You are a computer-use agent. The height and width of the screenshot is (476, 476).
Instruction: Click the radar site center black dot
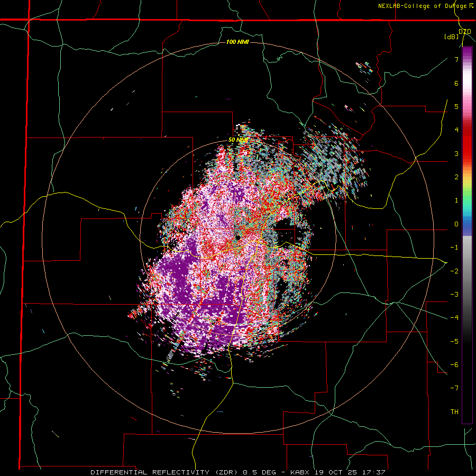(x=237, y=237)
